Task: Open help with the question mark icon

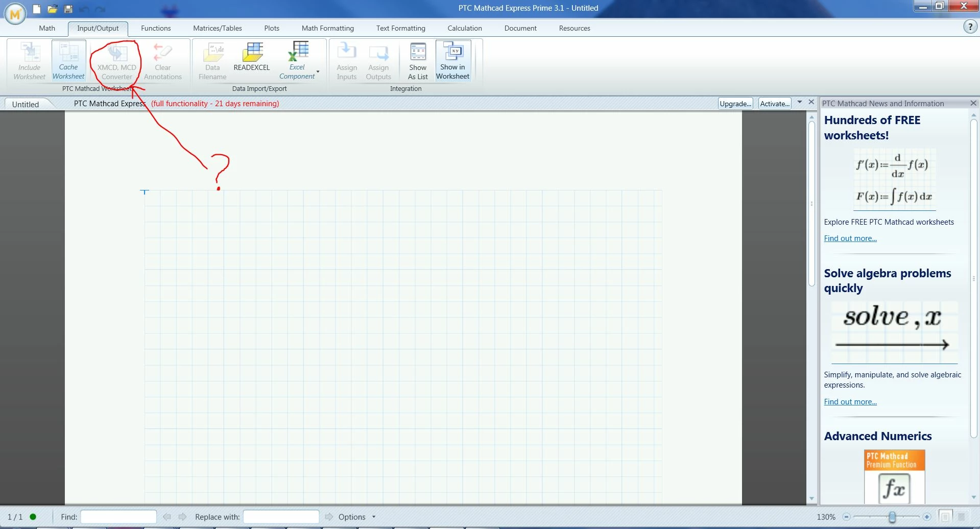Action: point(970,27)
